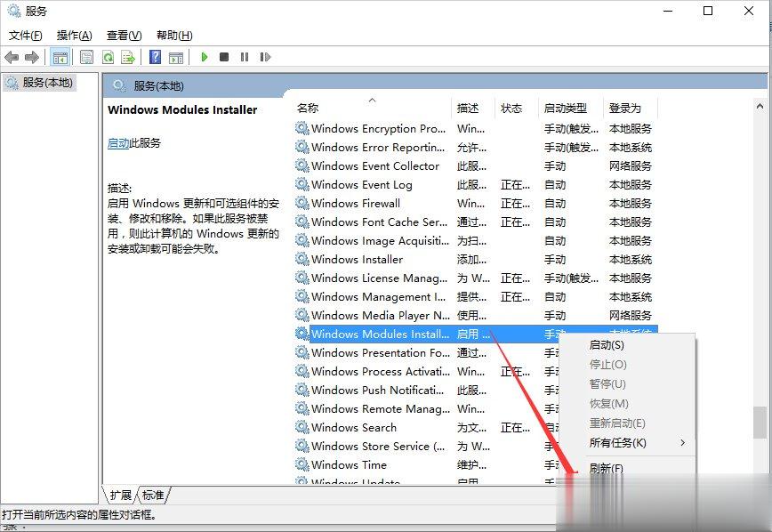Viewport: 772px width, 532px height.
Task: Click the Pause service icon
Action: [245, 57]
